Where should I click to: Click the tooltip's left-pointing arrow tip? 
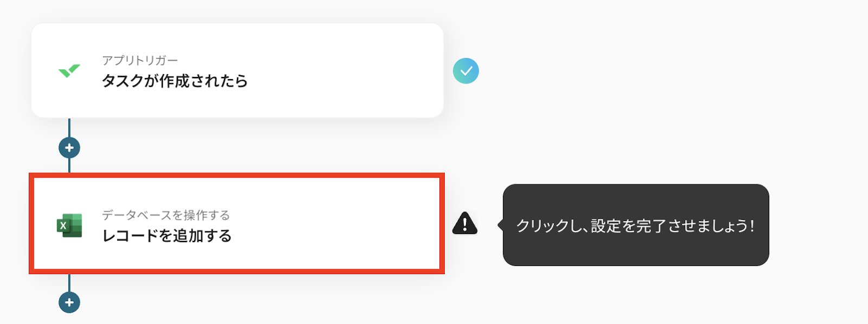[500, 225]
